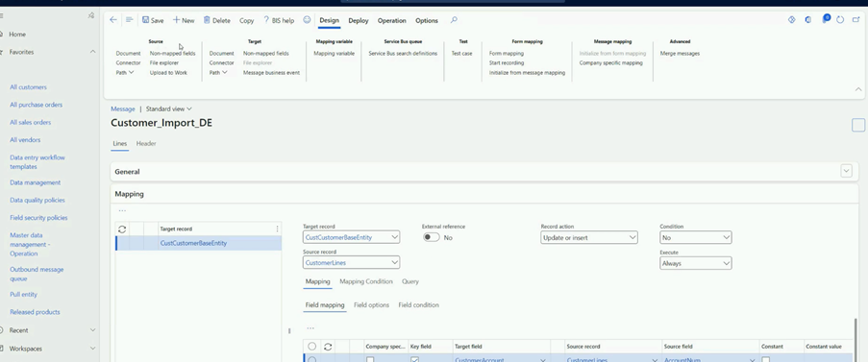Open the Condition dropdown

pyautogui.click(x=696, y=237)
